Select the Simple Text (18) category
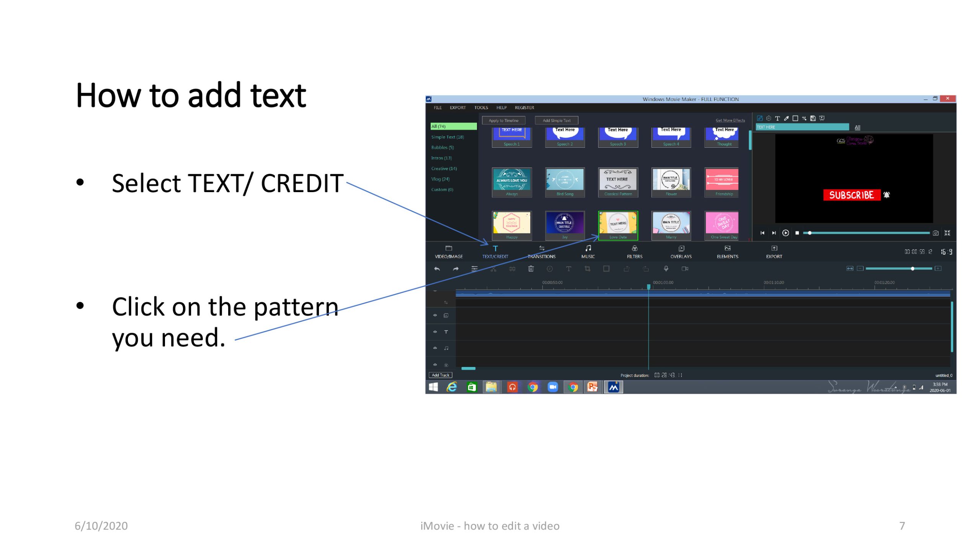This screenshot has height=551, width=980. point(447,137)
